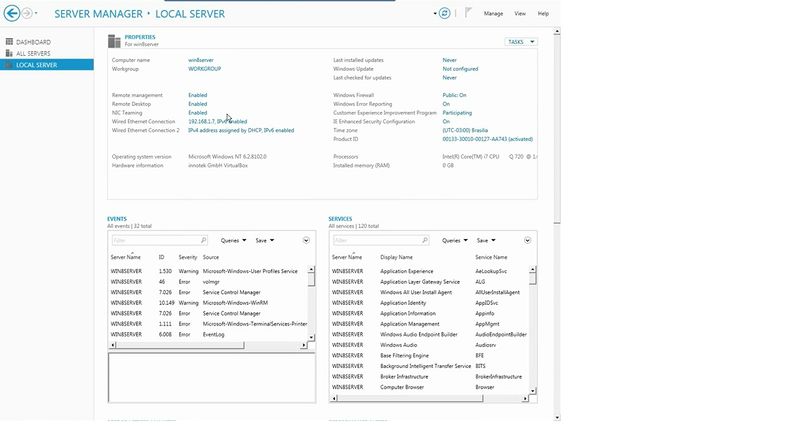Click the forward navigation arrow

(x=27, y=13)
